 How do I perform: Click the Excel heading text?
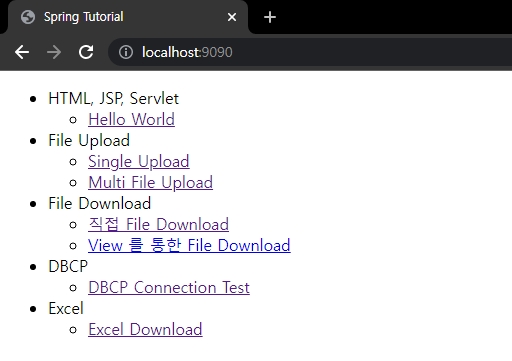click(x=66, y=308)
